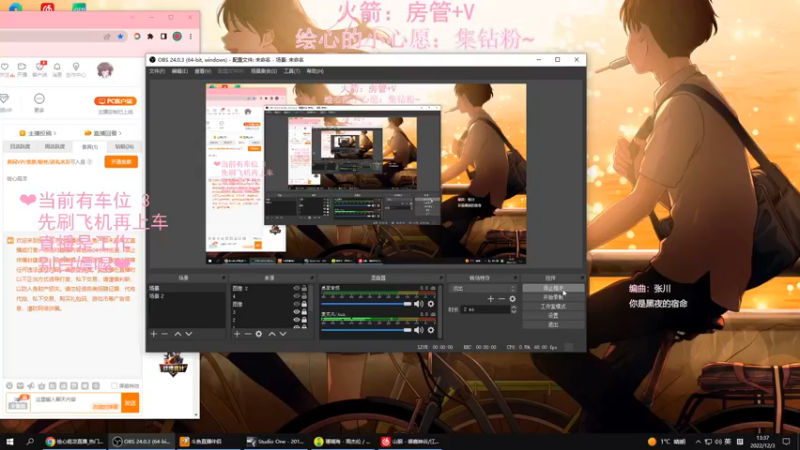Move the selected scene up with the up arrow

tap(178, 334)
